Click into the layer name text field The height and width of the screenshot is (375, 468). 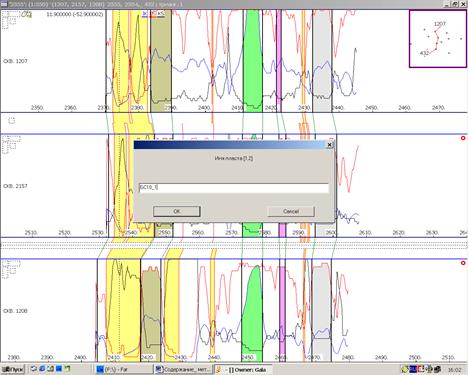[x=234, y=188]
